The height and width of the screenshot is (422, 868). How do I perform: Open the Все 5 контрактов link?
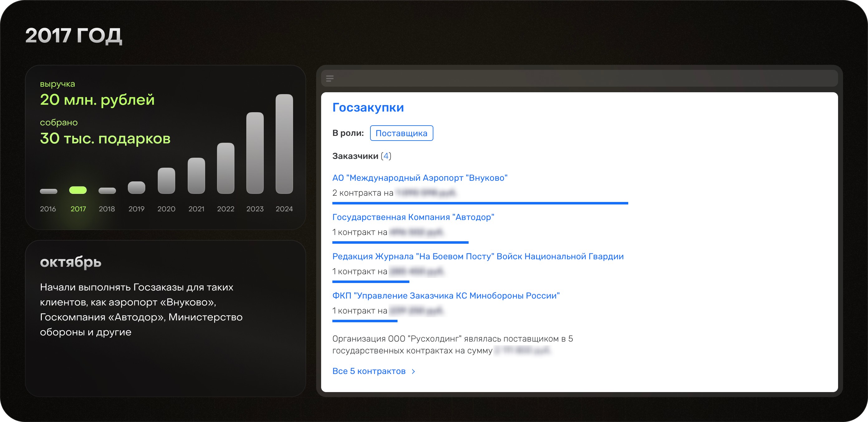point(369,371)
